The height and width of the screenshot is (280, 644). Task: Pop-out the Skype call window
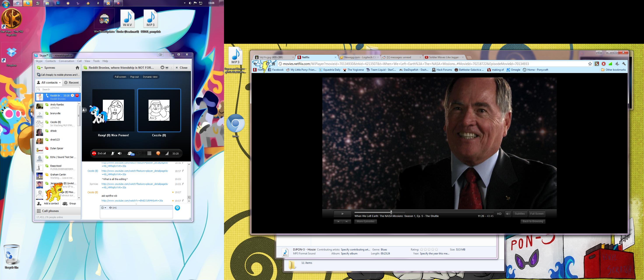pos(135,77)
